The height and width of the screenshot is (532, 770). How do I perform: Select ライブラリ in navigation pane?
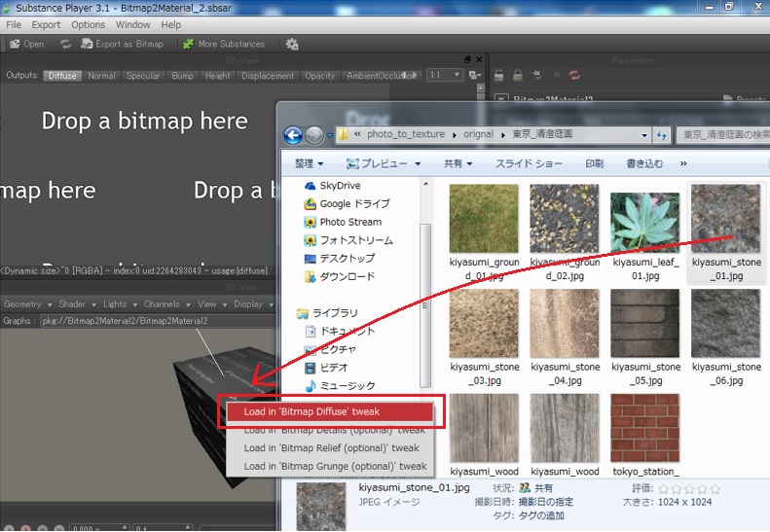tap(327, 313)
